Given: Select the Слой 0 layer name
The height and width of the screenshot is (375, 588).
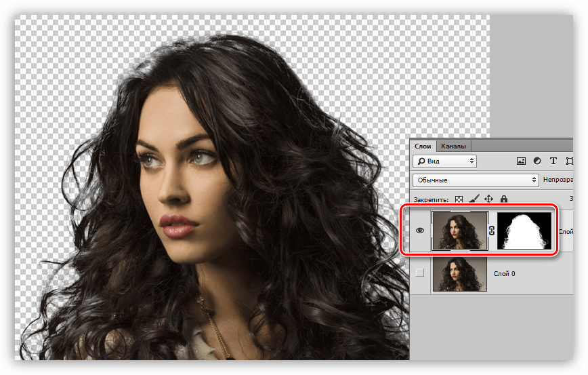Looking at the screenshot, I should point(505,274).
